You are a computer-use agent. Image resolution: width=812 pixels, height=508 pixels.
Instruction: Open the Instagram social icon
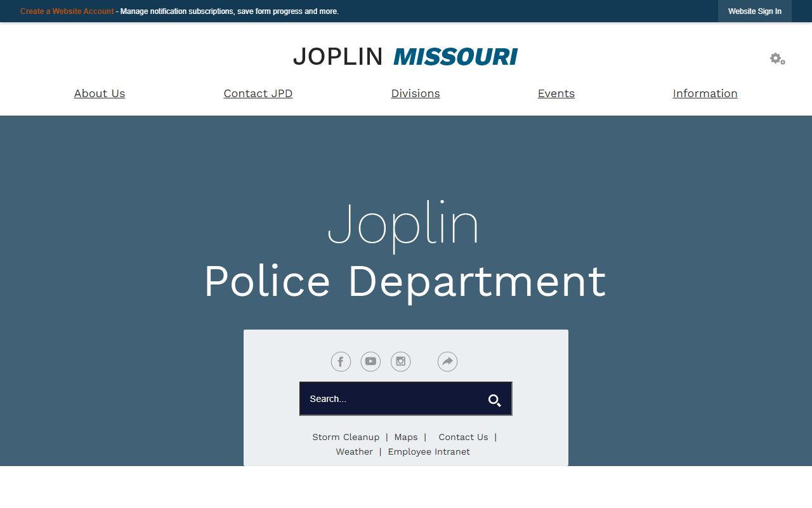pyautogui.click(x=400, y=362)
